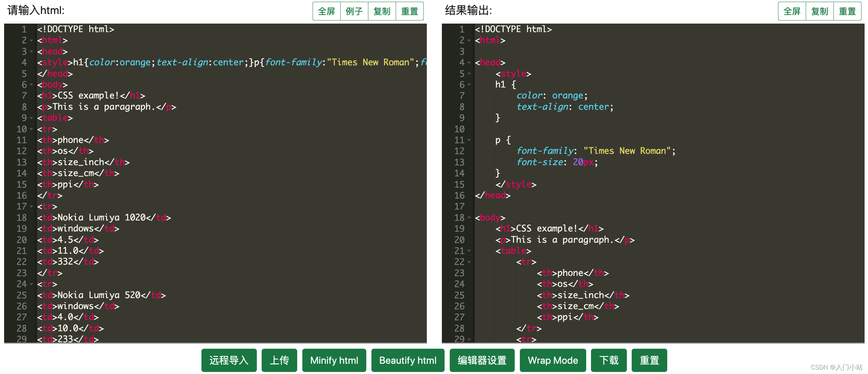Copy input html using the 复制 button
Viewport: 868px width, 374px height.
point(382,11)
